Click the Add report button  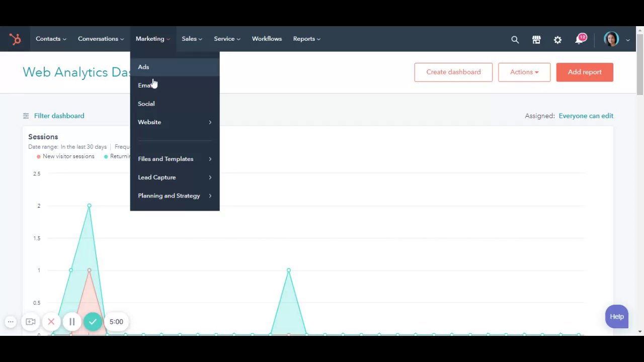point(585,72)
